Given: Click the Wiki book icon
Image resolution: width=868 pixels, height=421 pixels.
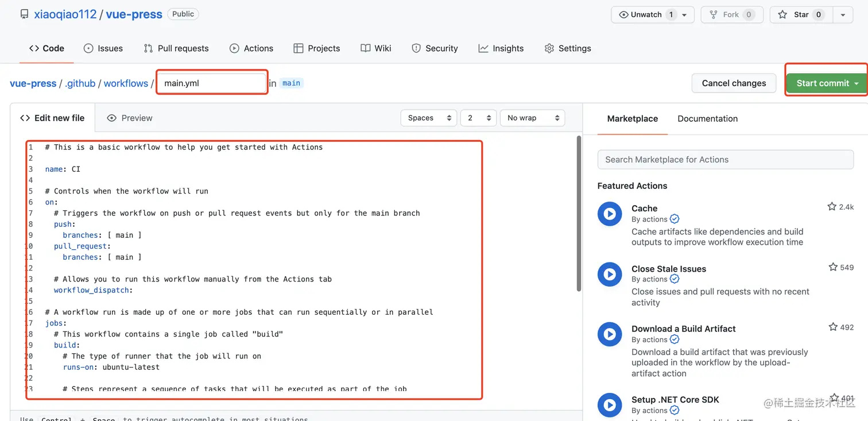Looking at the screenshot, I should 365,48.
